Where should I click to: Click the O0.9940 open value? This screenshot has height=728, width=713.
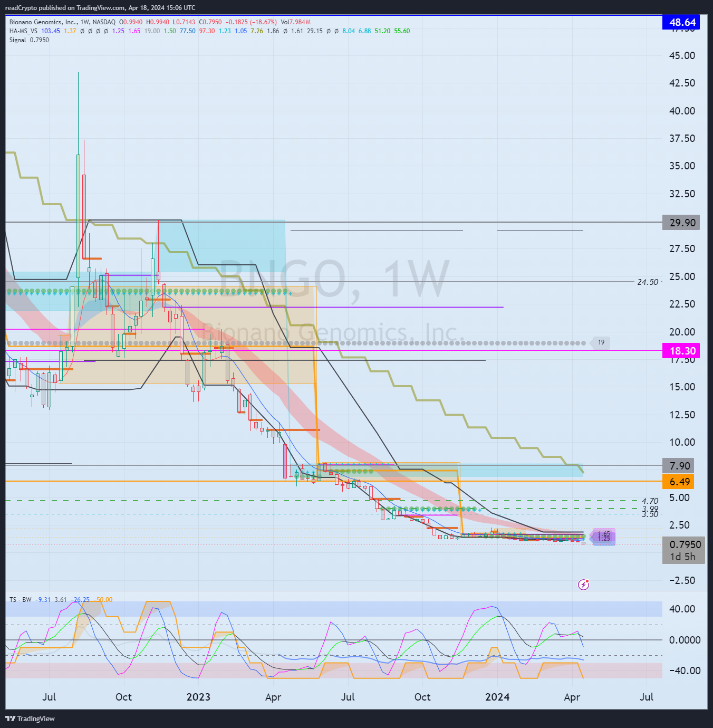tap(131, 22)
